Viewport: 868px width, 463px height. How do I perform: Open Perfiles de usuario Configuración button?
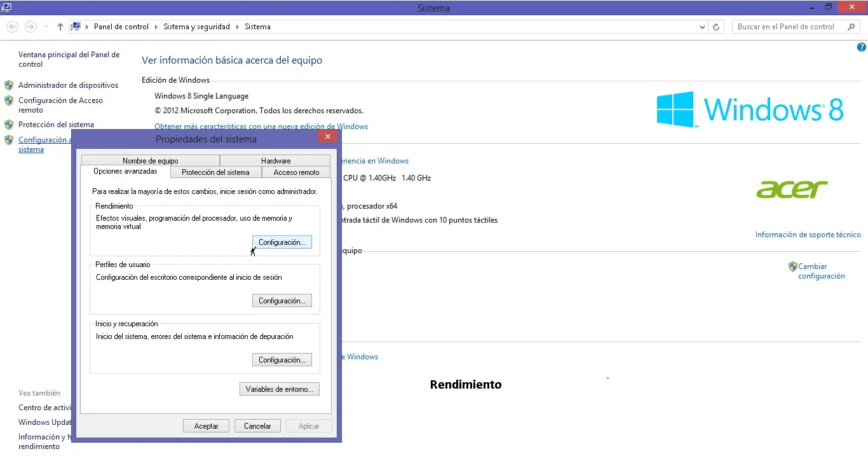[282, 301]
